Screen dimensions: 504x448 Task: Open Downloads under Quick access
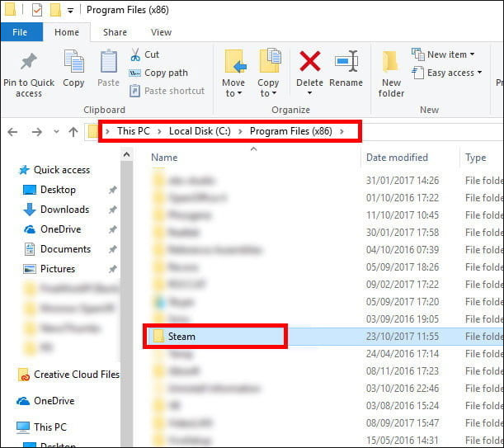coord(57,210)
